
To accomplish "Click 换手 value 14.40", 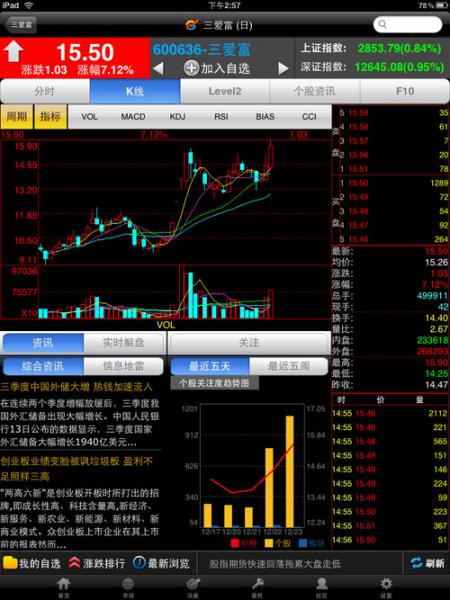I will click(x=437, y=318).
